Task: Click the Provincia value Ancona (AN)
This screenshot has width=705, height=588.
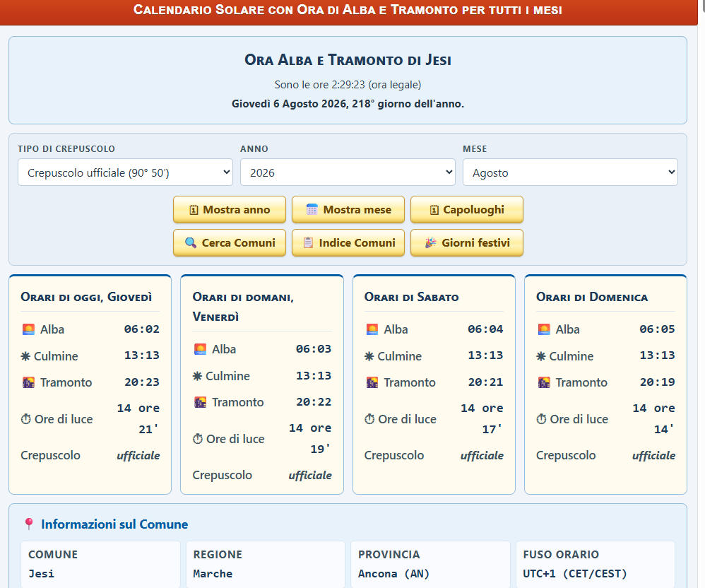Action: click(394, 574)
